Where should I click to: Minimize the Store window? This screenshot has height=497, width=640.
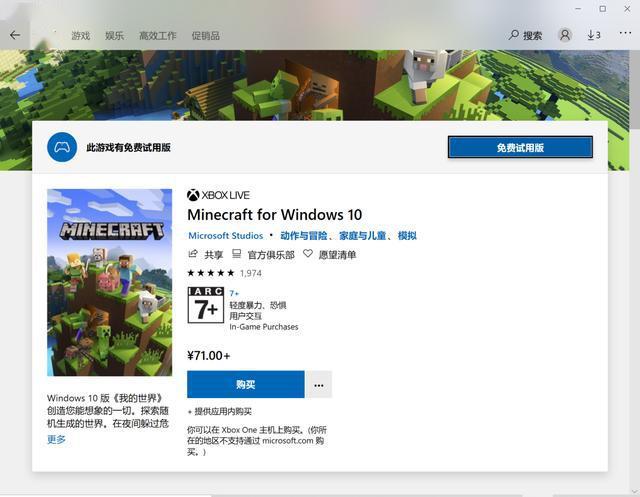pos(578,9)
